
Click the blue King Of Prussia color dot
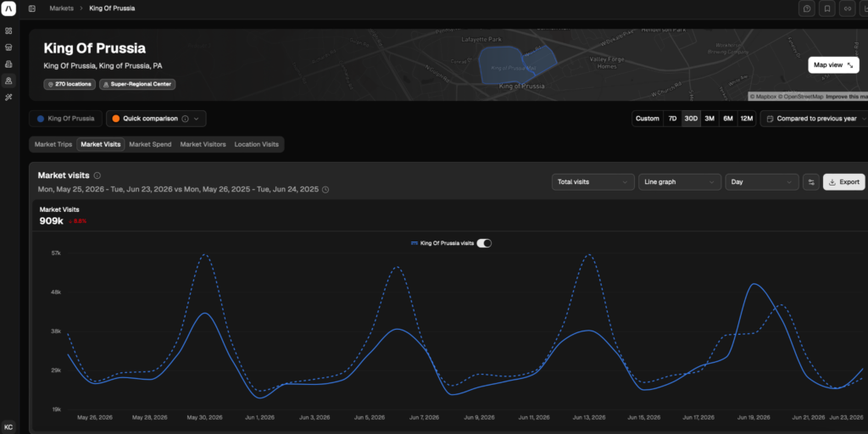point(41,119)
